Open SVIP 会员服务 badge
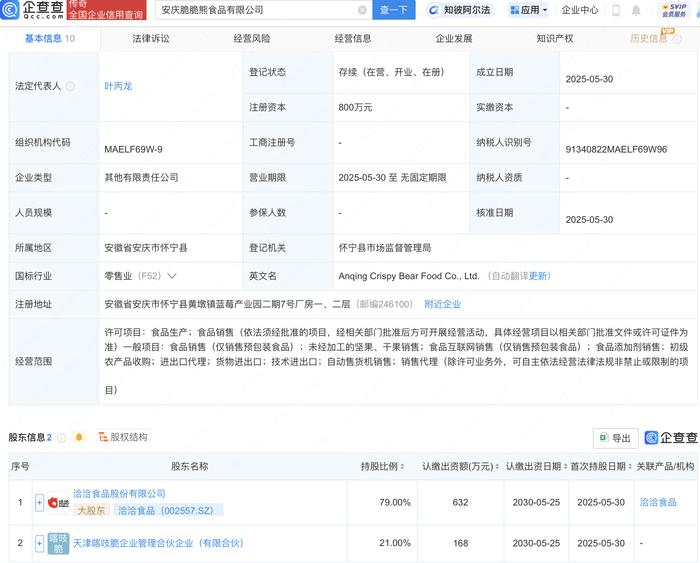 pyautogui.click(x=674, y=10)
